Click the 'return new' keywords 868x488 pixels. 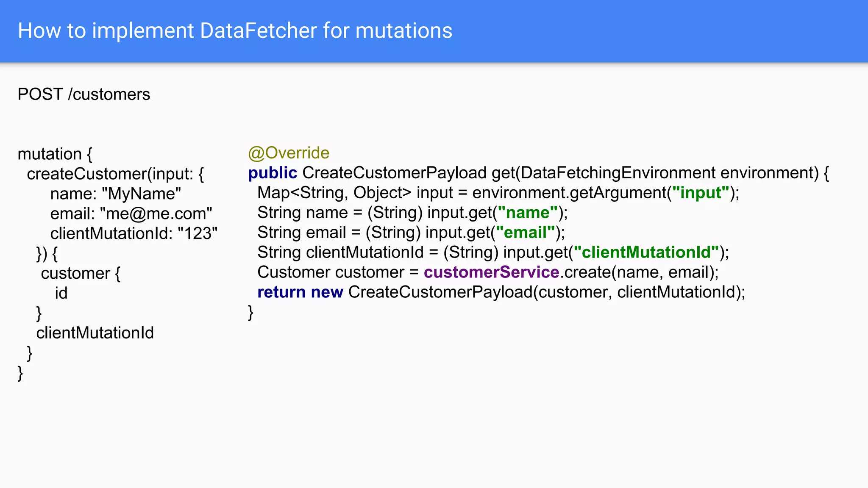pos(300,292)
